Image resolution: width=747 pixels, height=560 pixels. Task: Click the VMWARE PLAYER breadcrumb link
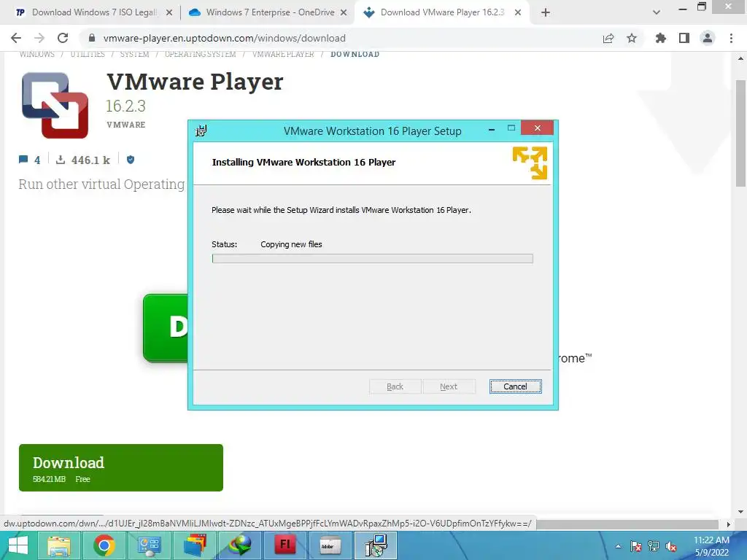pos(283,54)
